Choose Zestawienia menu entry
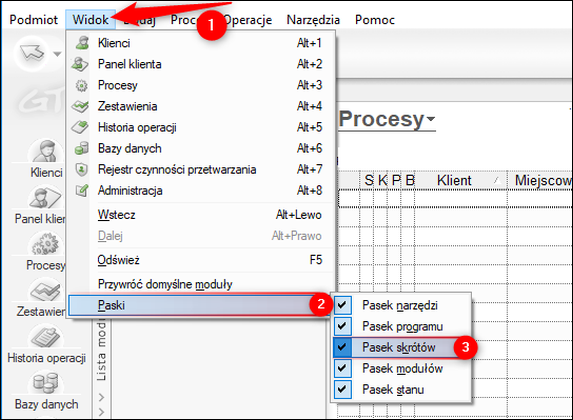This screenshot has width=573, height=420. (x=201, y=106)
